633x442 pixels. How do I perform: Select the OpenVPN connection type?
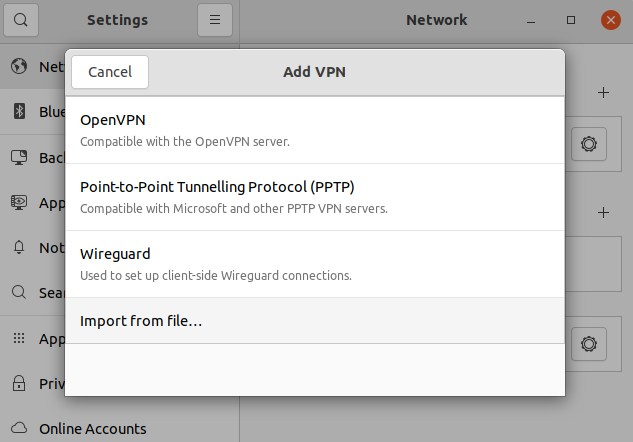click(314, 130)
